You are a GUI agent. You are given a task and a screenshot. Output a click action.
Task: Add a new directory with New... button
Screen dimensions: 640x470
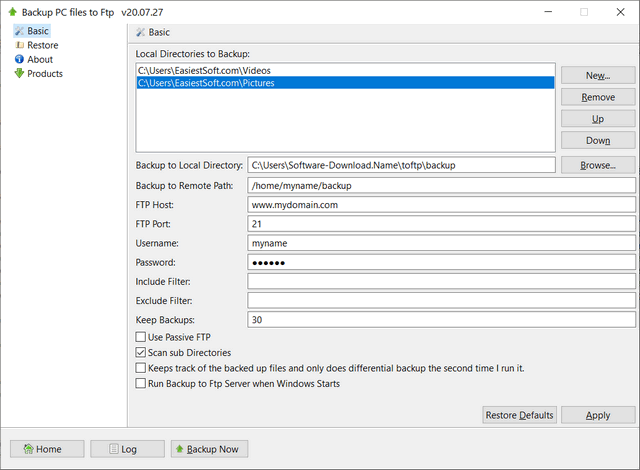click(x=598, y=75)
